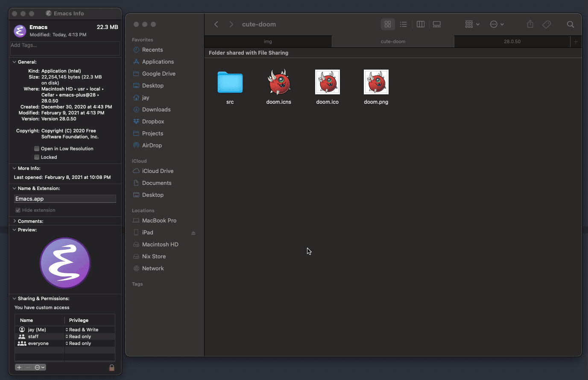
Task: Click the Edit Tags toolbar icon
Action: tap(547, 24)
